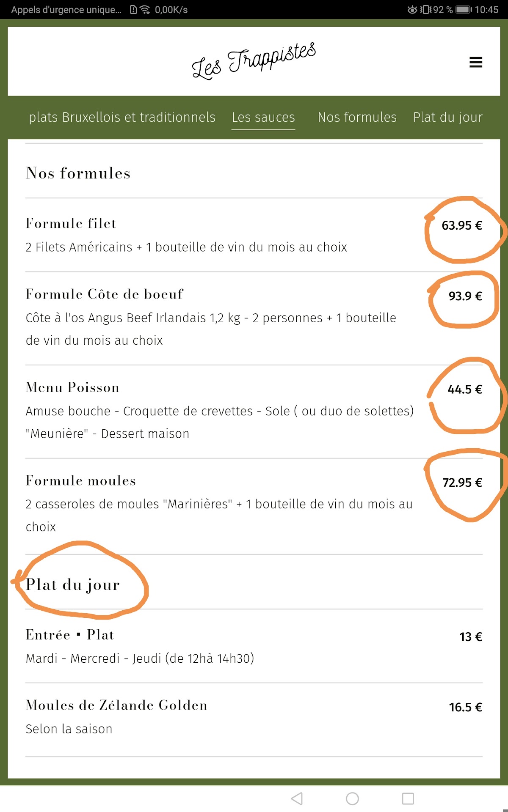Tap the Android back navigation button
The image size is (508, 812).
(x=297, y=798)
